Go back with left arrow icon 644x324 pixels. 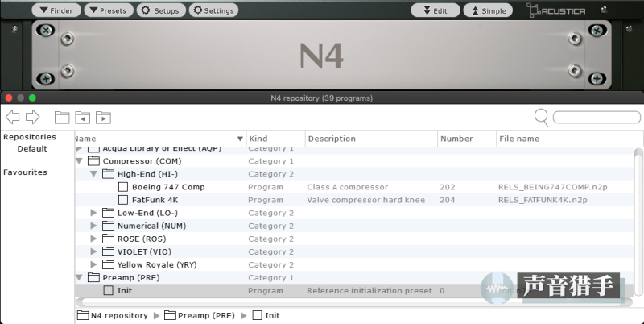(x=12, y=117)
